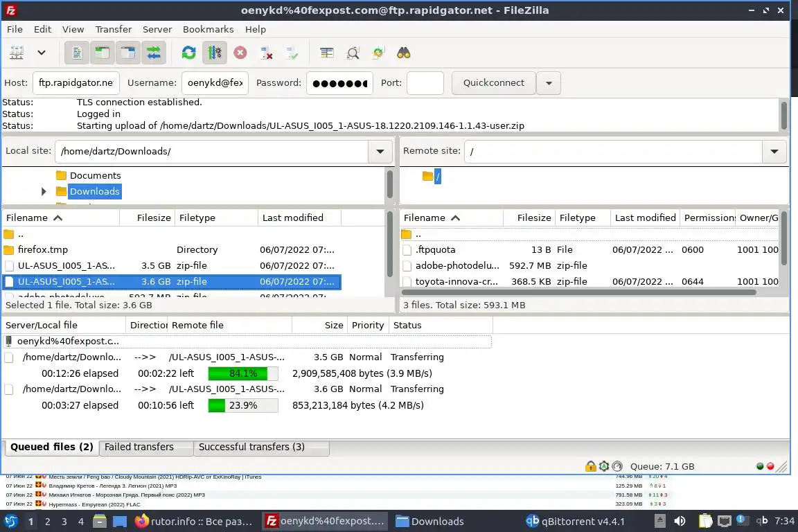This screenshot has width=798, height=532.
Task: Sort local files by Last modified column
Action: tap(299, 218)
